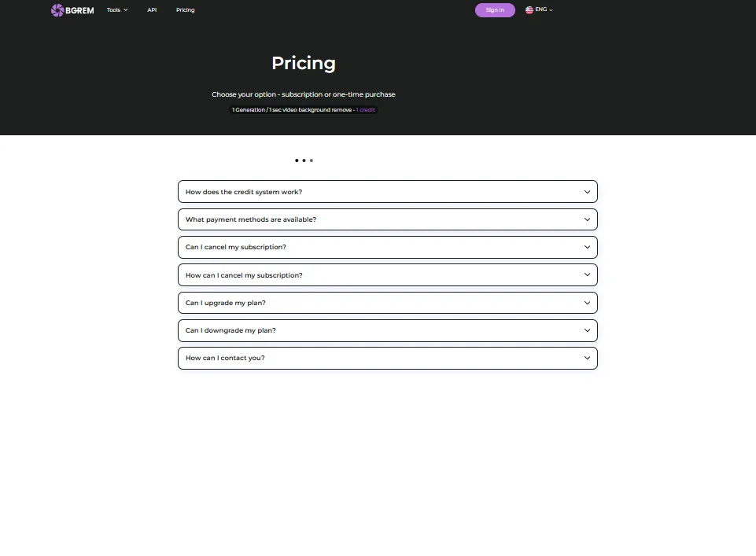Click the chevron arrow on the credit system question
Image resolution: width=756 pixels, height=556 pixels.
point(587,192)
